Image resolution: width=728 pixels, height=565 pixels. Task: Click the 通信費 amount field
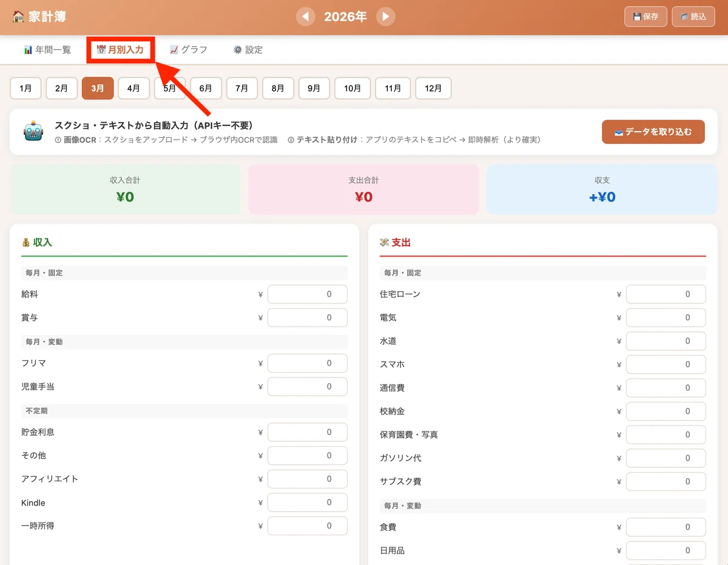666,388
